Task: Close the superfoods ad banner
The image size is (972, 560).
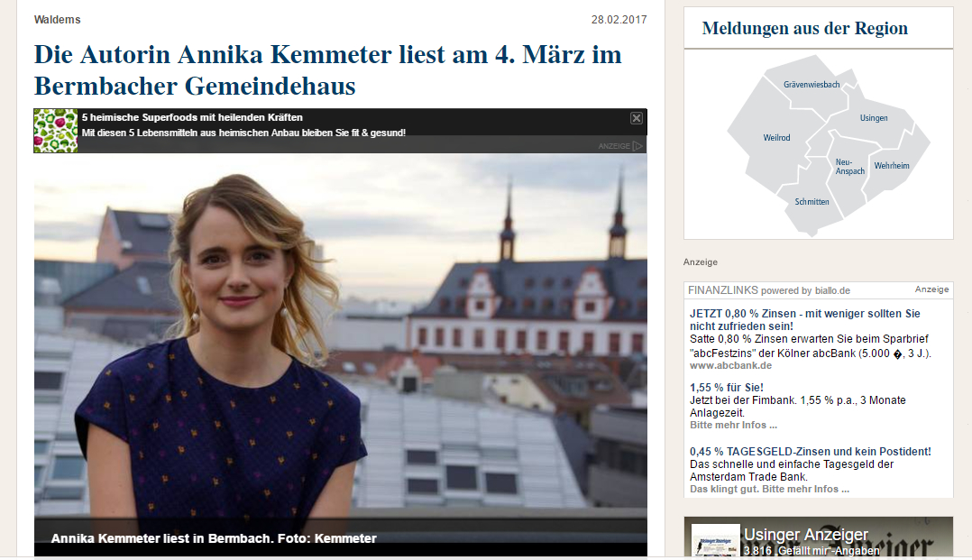Action: [636, 118]
